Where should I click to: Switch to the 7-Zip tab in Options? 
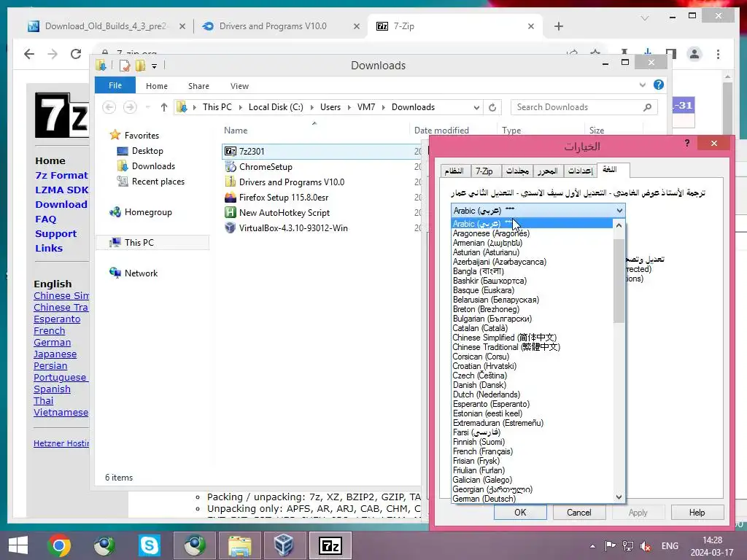[x=484, y=171]
